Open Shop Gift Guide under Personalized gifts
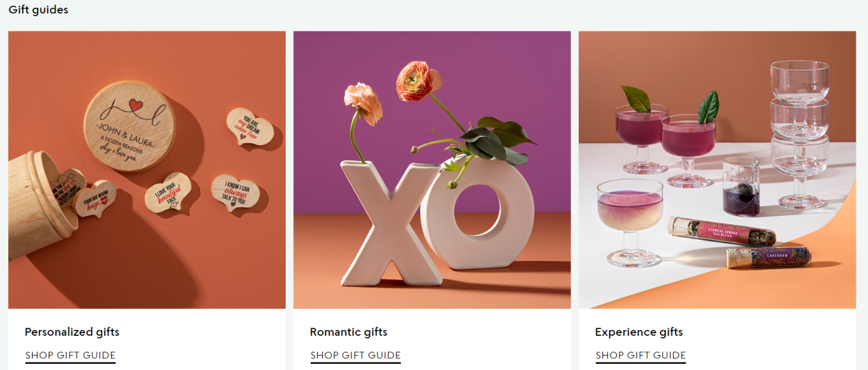This screenshot has height=370, width=868. 71,356
